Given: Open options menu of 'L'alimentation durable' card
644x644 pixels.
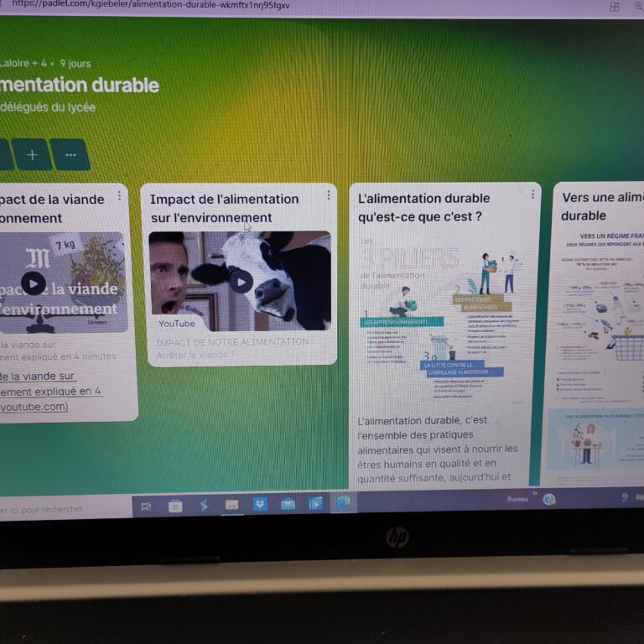Looking at the screenshot, I should [532, 195].
